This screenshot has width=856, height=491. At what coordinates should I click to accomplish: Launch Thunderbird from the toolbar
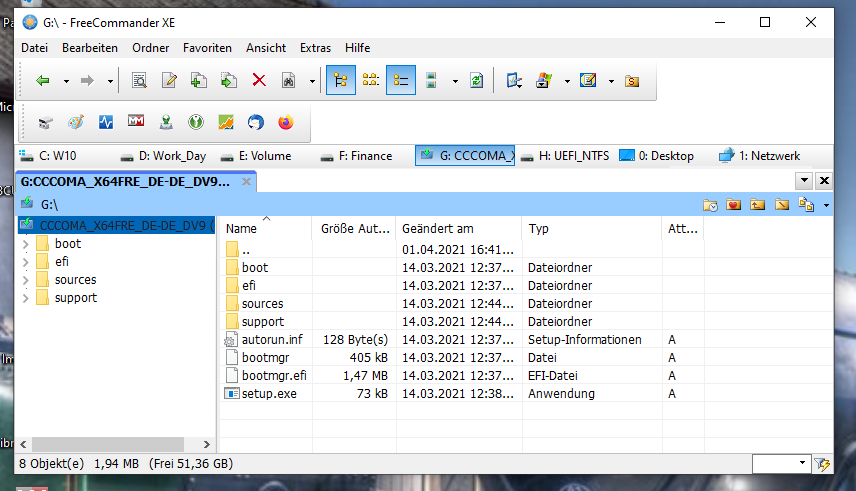click(255, 122)
